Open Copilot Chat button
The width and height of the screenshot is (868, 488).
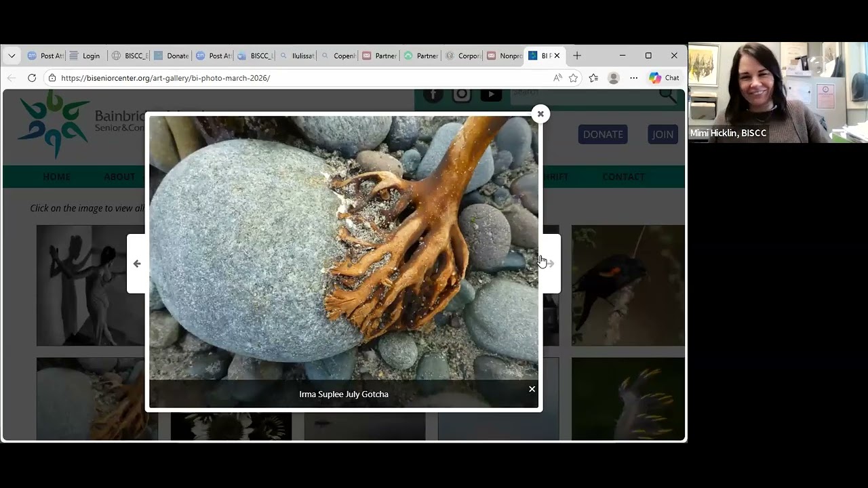coord(665,78)
